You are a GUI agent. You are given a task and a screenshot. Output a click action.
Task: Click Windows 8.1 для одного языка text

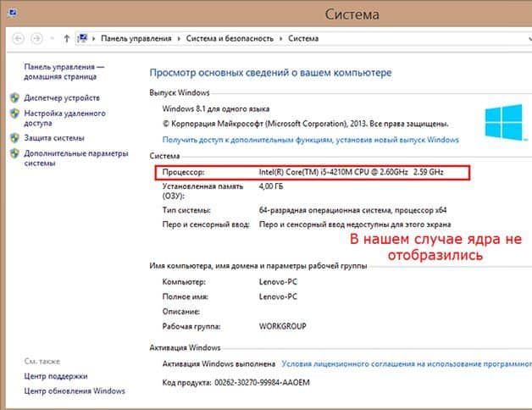(x=216, y=108)
